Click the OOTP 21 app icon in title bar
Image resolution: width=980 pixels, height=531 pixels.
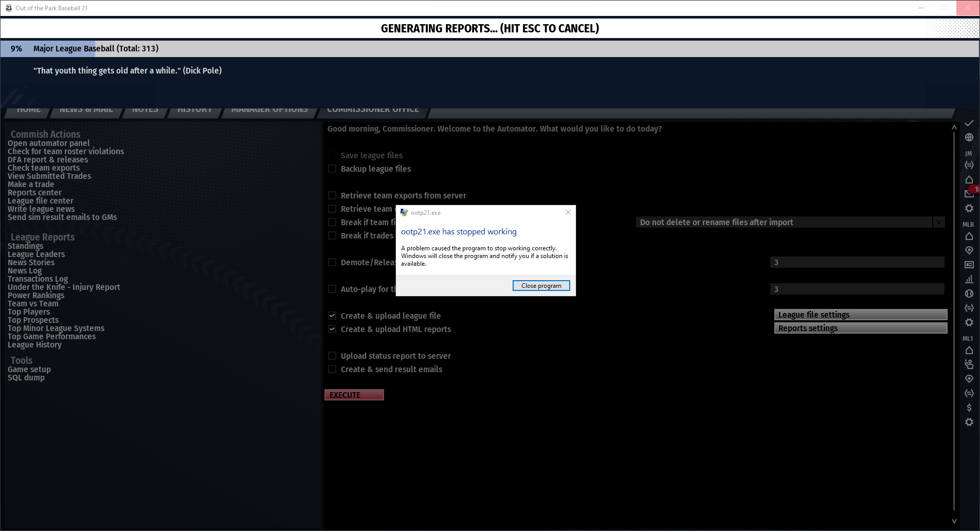[x=9, y=8]
